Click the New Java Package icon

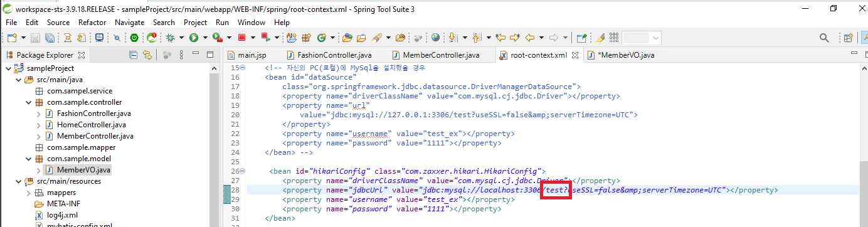pyautogui.click(x=306, y=38)
